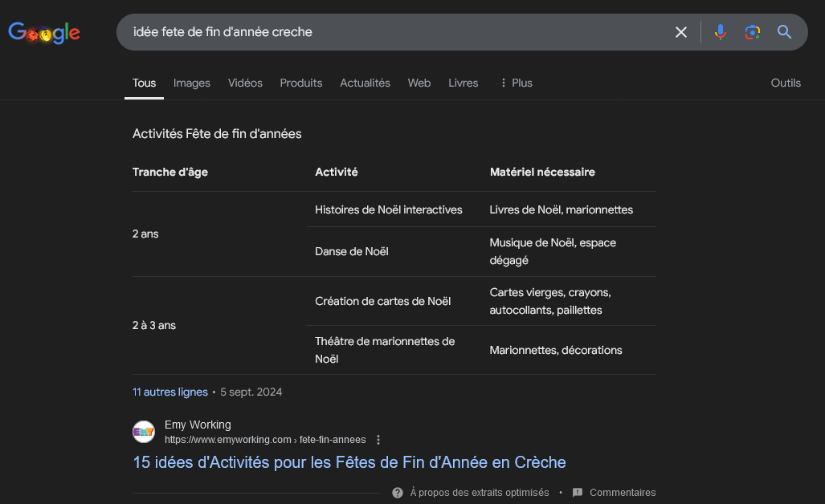Open the Produits tab

301,83
